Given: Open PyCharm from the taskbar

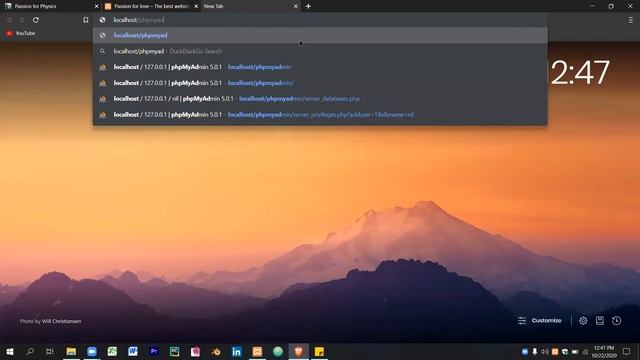Looking at the screenshot, I should [174, 351].
